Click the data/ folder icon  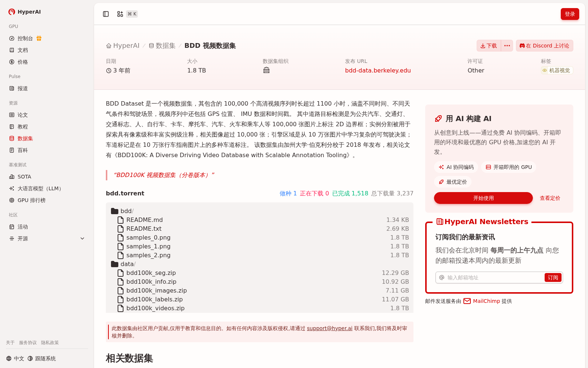pos(115,264)
